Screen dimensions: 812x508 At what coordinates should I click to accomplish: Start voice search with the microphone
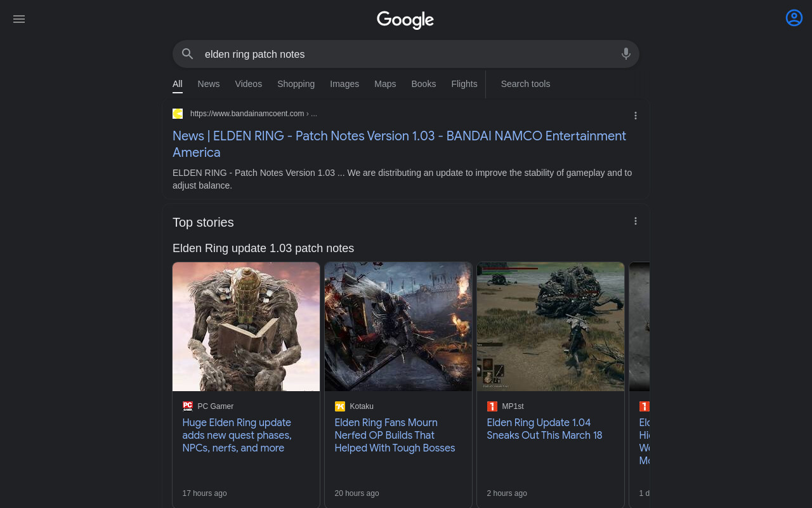(x=626, y=54)
